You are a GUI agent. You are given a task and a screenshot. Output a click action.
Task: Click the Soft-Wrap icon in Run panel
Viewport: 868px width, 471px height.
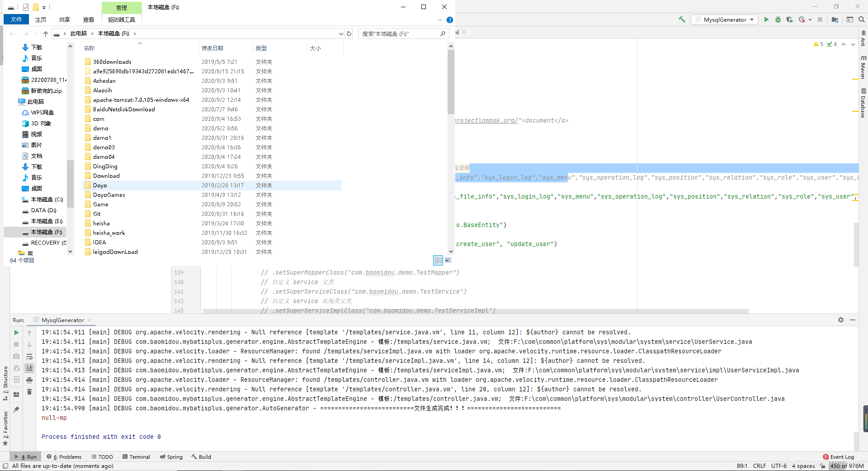pyautogui.click(x=29, y=357)
